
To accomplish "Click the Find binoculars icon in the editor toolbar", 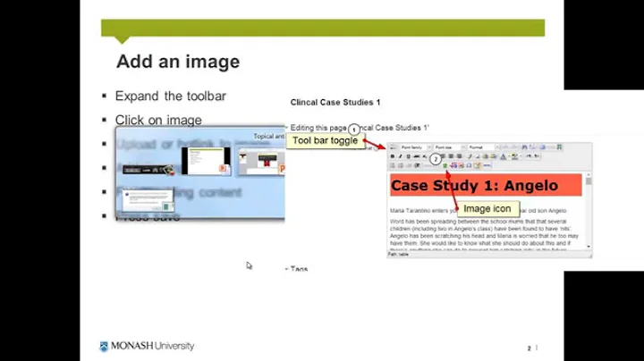I will click(524, 147).
